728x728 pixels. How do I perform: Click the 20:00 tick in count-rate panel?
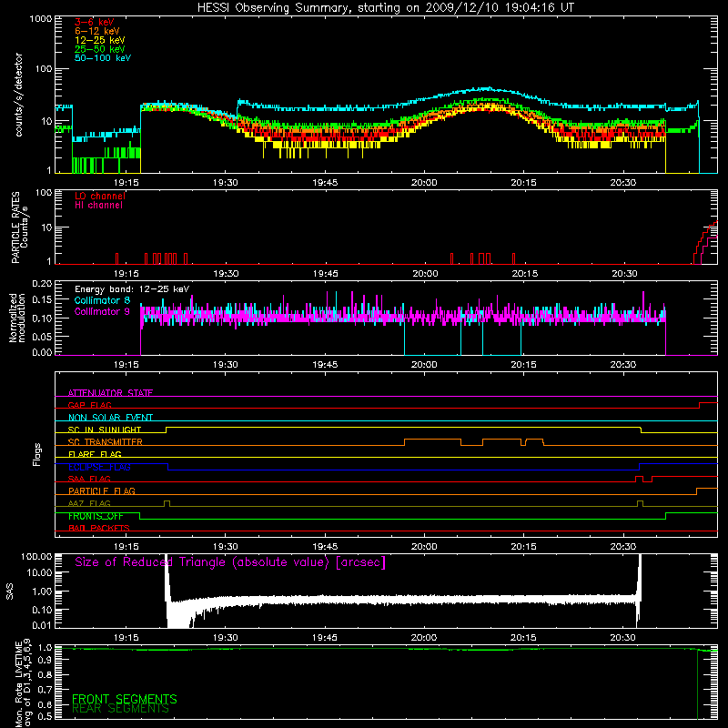click(424, 183)
